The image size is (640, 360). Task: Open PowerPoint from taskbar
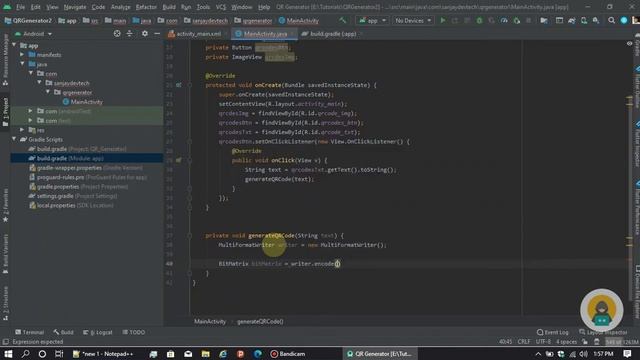pos(240,353)
